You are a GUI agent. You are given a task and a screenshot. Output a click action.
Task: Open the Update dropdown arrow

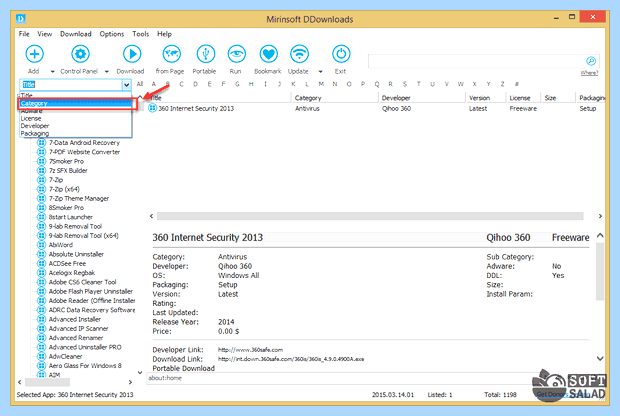tap(320, 72)
